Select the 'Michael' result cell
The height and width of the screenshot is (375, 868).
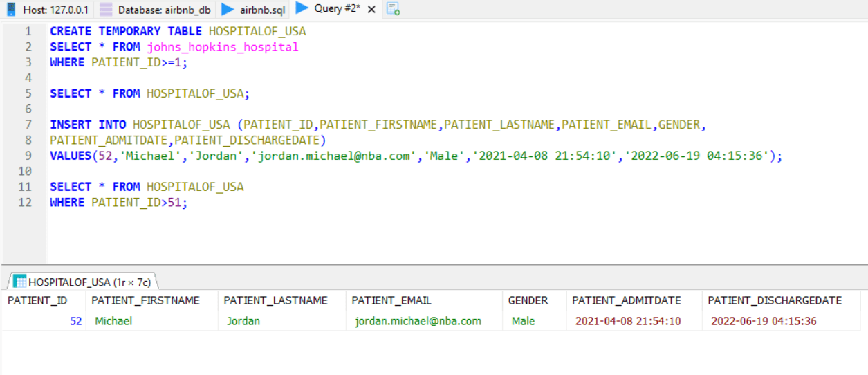(151, 321)
